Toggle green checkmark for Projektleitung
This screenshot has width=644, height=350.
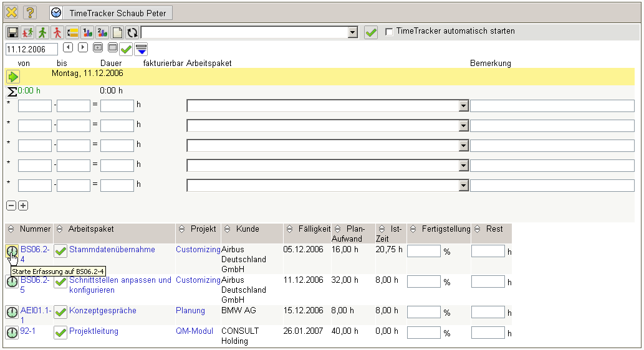coord(60,333)
